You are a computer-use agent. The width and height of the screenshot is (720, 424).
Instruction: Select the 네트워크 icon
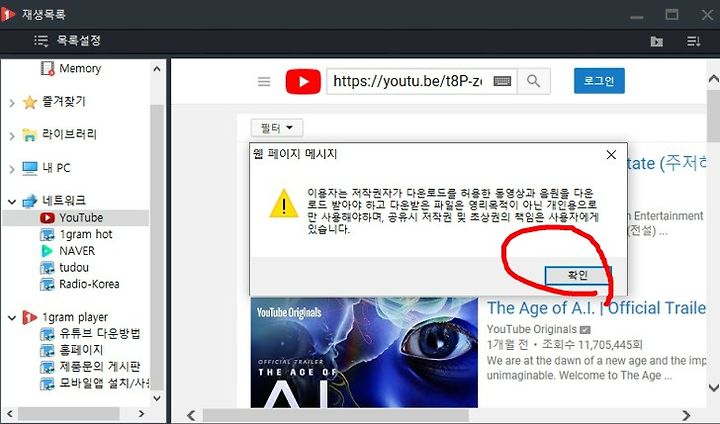pyautogui.click(x=30, y=201)
